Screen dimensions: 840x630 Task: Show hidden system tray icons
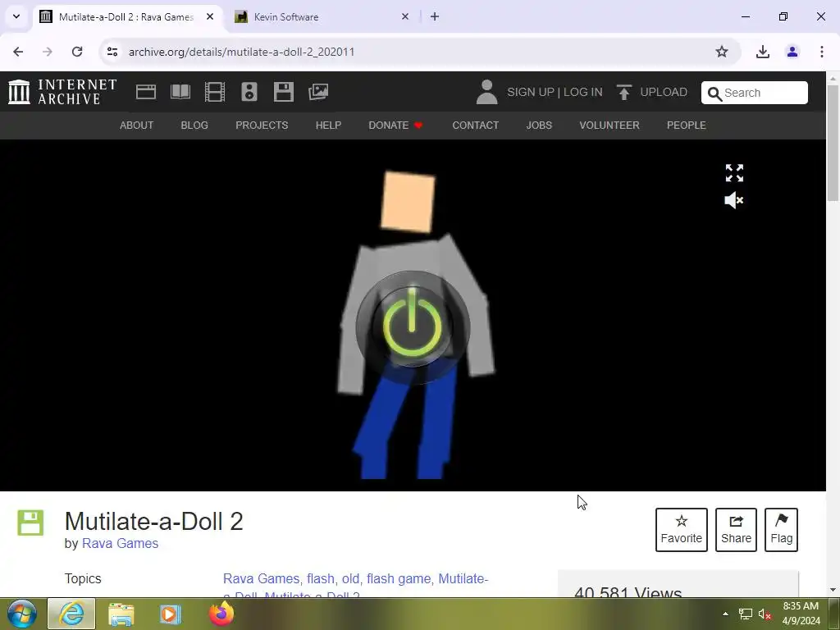pos(725,614)
